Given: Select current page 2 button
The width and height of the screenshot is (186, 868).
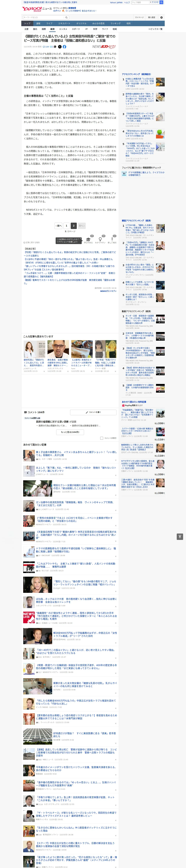Looking at the screenshot, I should (74, 226).
